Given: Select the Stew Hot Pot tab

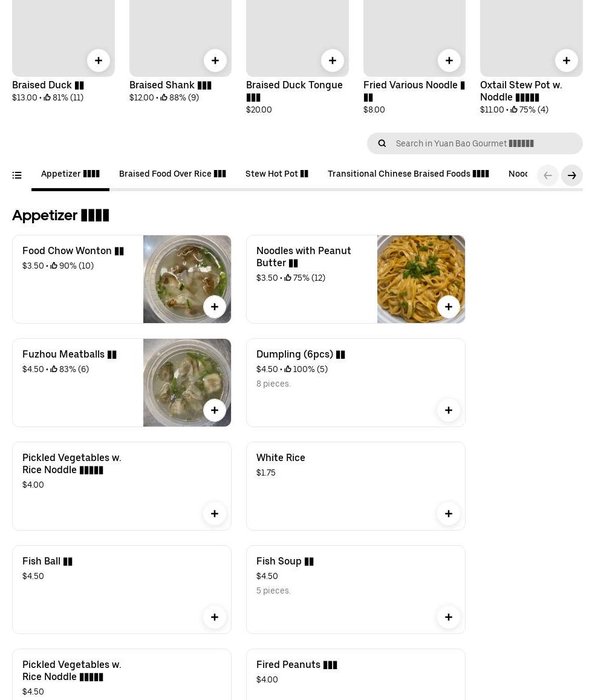Looking at the screenshot, I should click(276, 174).
